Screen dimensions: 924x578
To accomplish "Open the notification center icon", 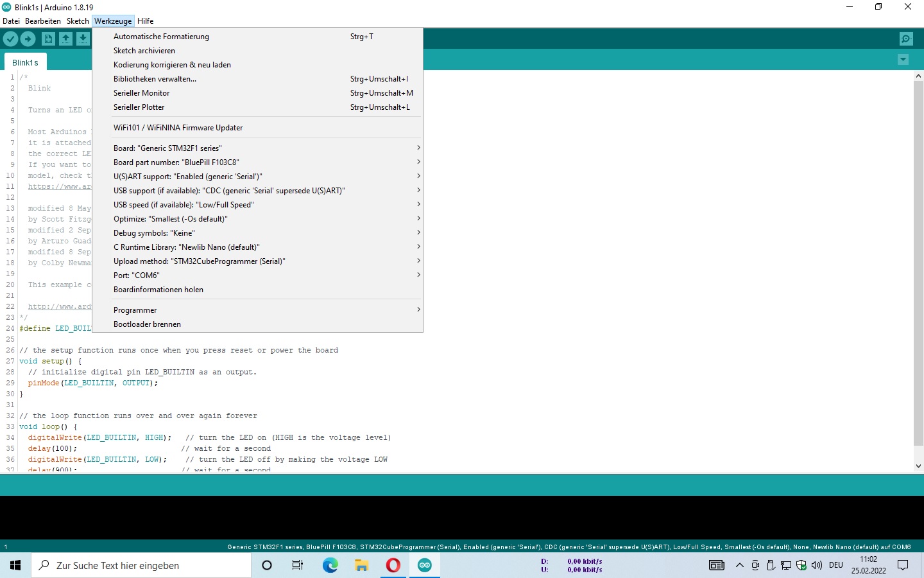I will [903, 565].
